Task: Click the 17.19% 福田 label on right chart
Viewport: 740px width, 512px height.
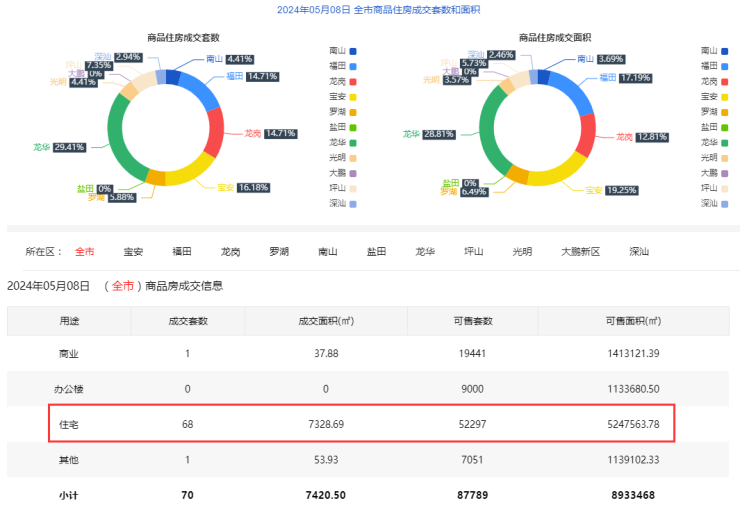Action: pos(641,77)
